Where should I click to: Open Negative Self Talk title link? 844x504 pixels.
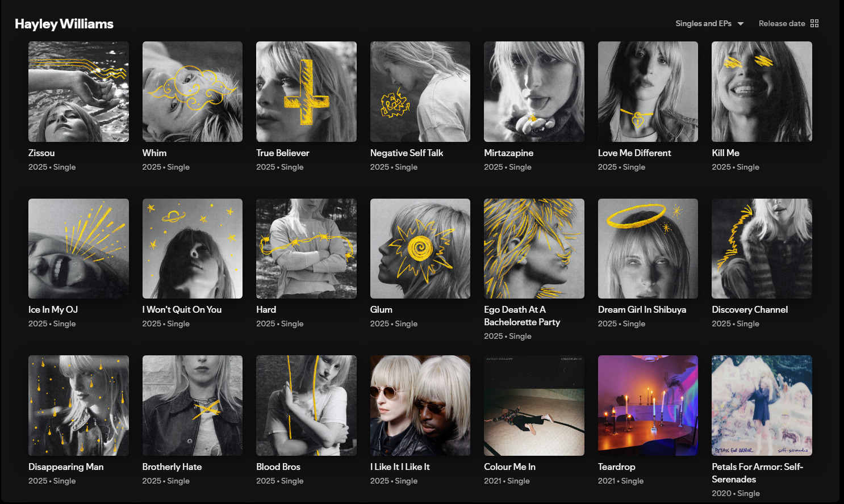click(x=407, y=153)
